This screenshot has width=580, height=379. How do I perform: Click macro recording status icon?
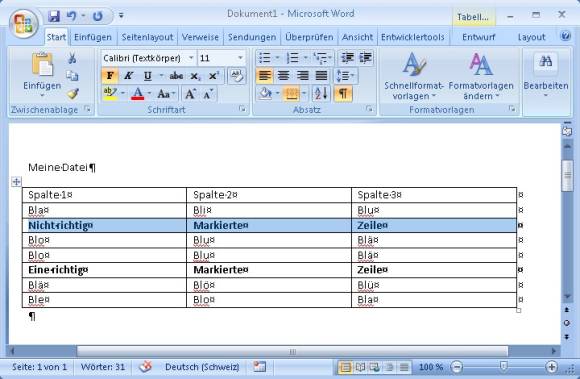pos(260,367)
